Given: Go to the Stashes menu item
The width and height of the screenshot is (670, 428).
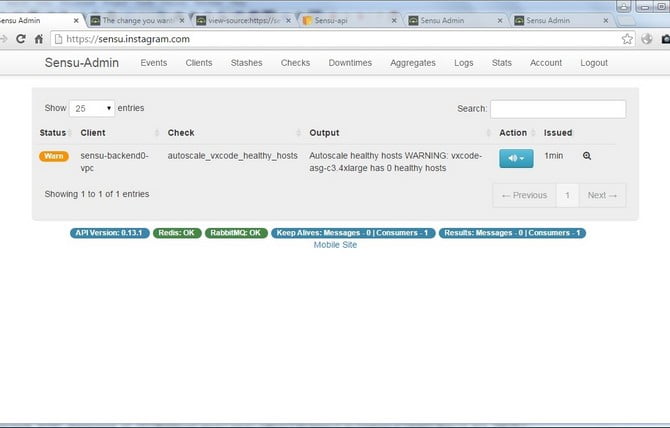Looking at the screenshot, I should pyautogui.click(x=246, y=63).
